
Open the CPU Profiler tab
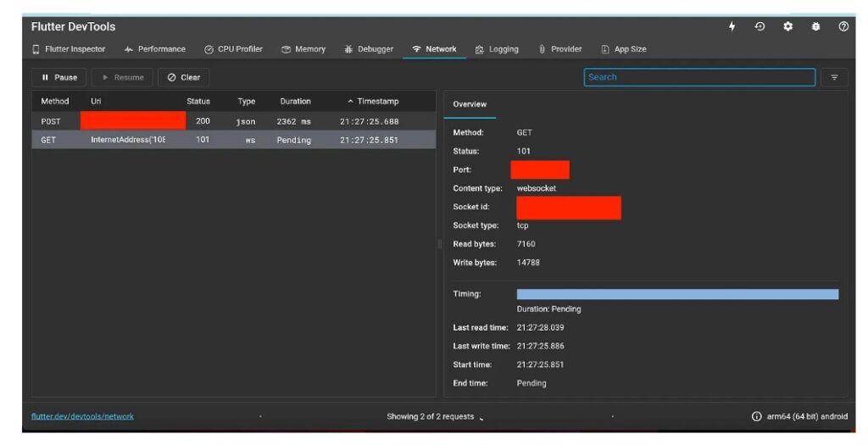[233, 49]
